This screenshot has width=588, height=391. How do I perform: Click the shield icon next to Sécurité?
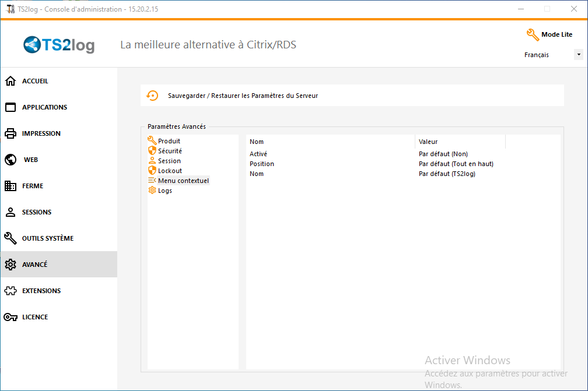152,150
